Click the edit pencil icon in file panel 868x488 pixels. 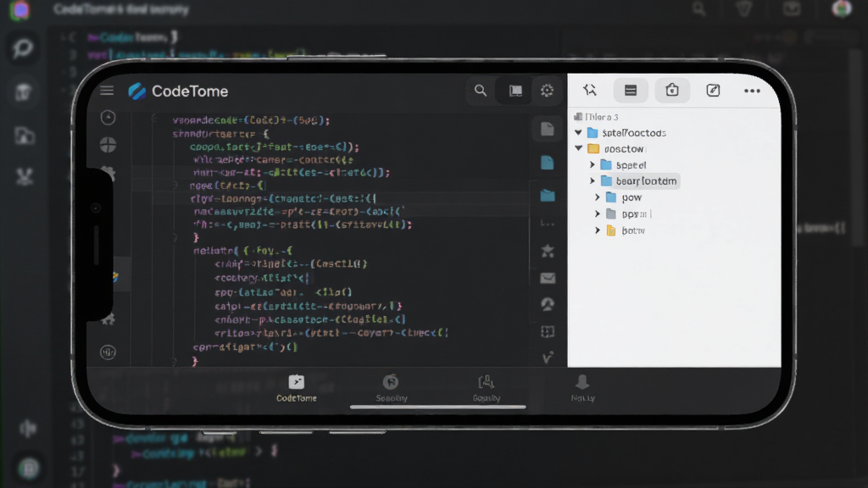coord(713,90)
